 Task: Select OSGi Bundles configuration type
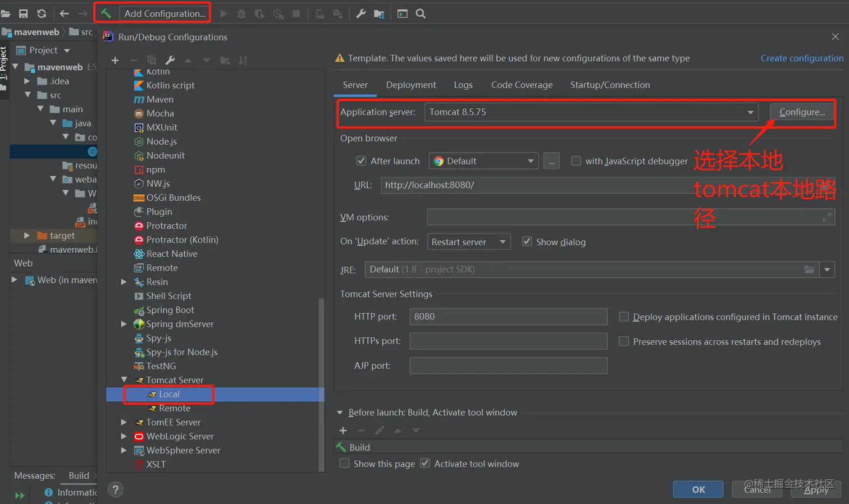(174, 198)
